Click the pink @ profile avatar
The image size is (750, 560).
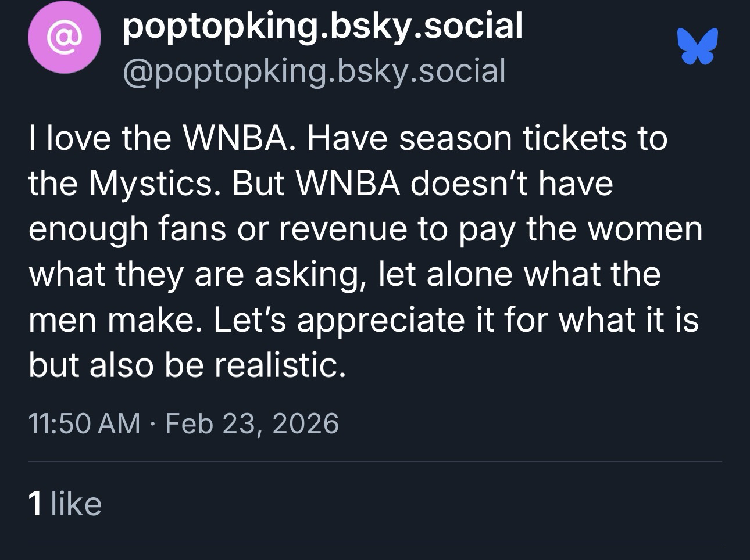click(x=64, y=38)
